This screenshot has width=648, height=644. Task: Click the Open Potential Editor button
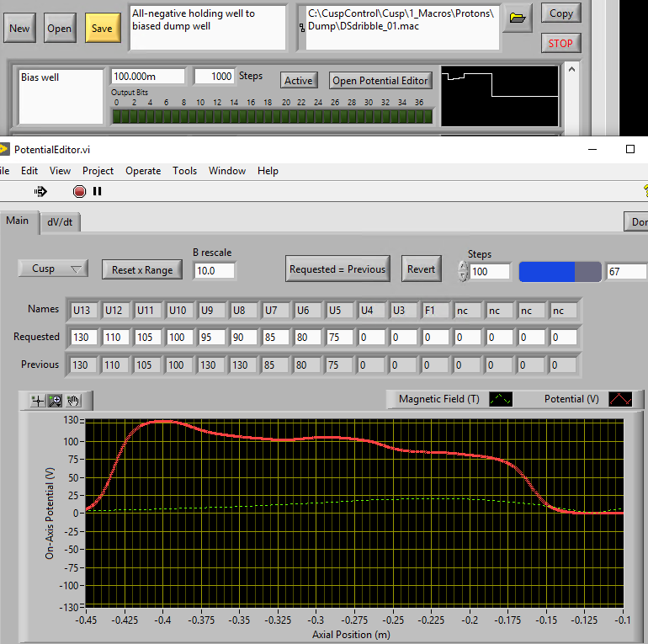pos(380,80)
